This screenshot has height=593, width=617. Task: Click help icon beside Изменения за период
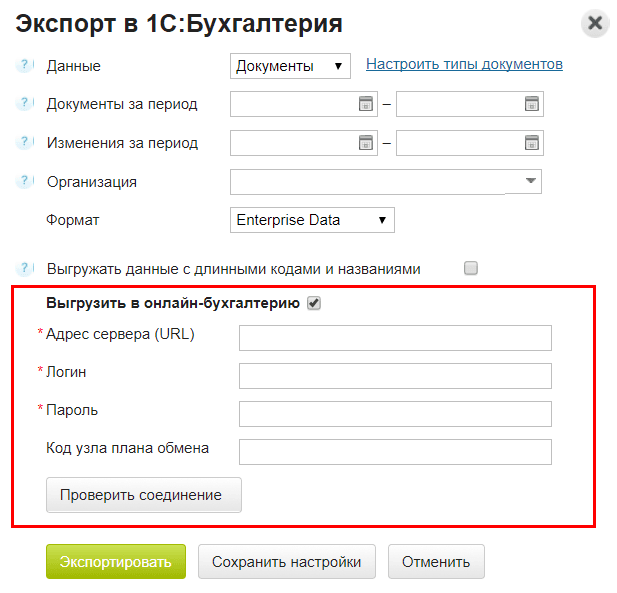coord(25,143)
